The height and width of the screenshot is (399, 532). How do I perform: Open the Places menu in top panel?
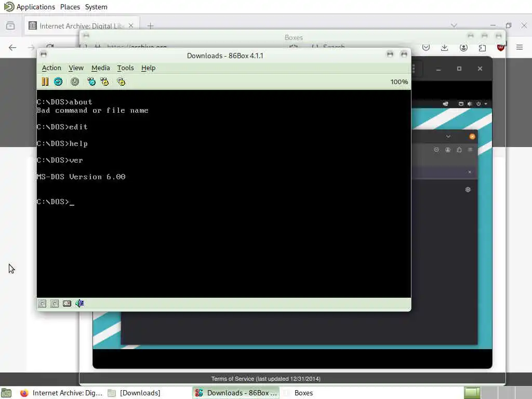click(x=70, y=7)
